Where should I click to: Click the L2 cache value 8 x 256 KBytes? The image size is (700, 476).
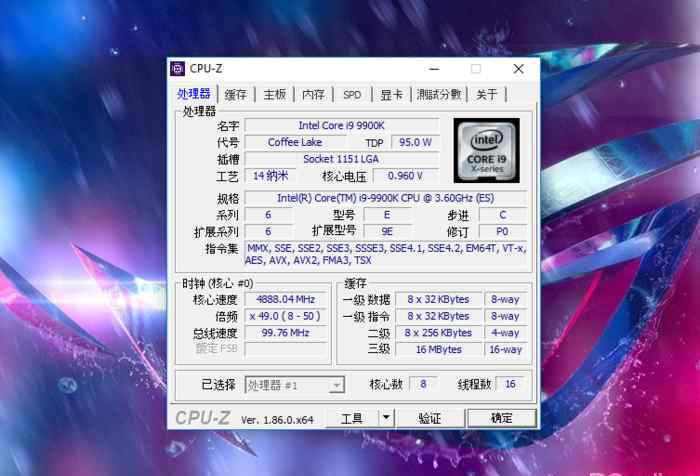coord(438,333)
